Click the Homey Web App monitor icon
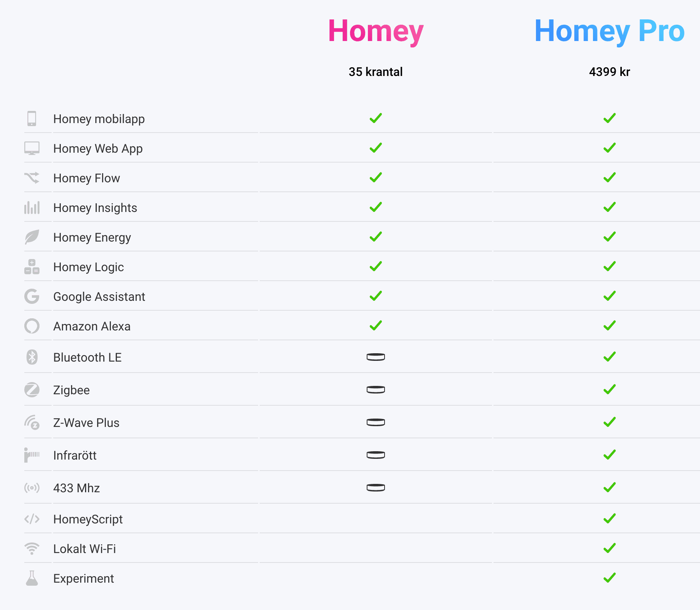700x610 pixels. (32, 148)
